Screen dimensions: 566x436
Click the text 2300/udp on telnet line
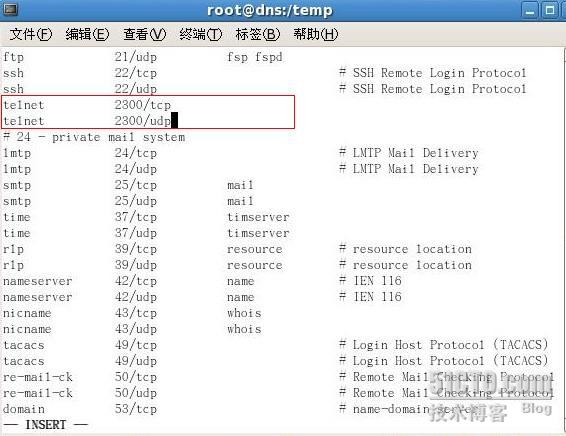pyautogui.click(x=143, y=121)
